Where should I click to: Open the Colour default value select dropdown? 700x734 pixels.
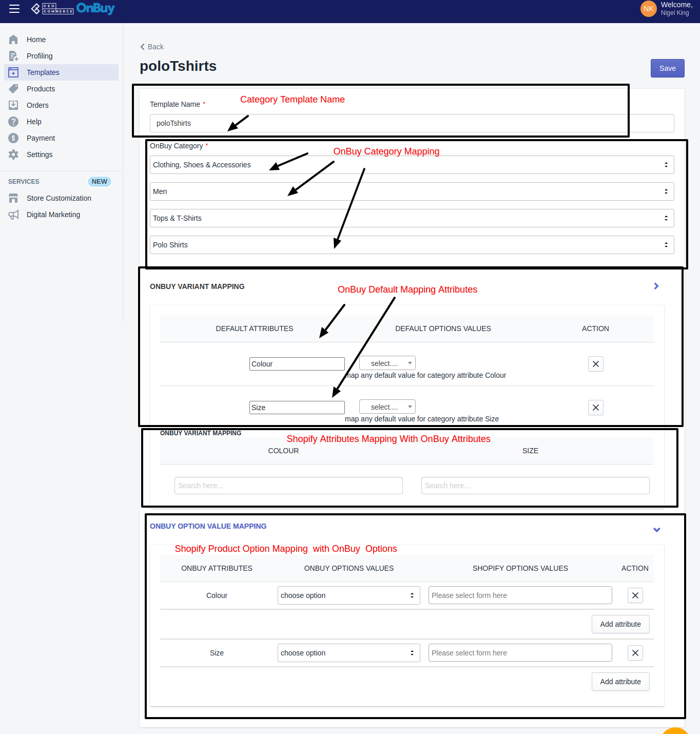click(x=387, y=363)
